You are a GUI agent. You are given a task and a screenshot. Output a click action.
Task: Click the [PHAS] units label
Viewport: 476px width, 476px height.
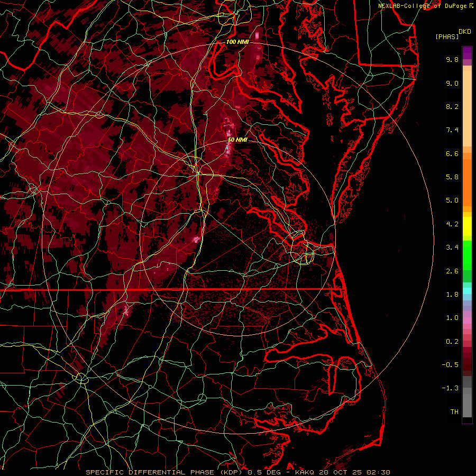[447, 37]
